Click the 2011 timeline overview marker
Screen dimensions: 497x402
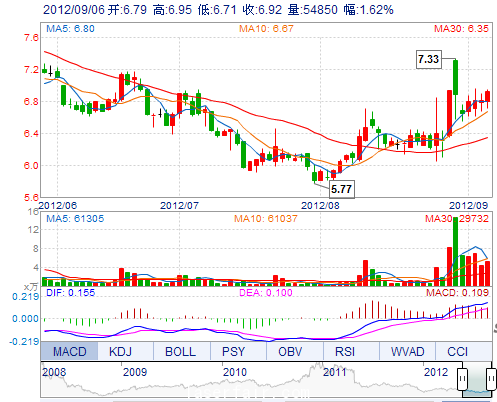[x=335, y=372]
